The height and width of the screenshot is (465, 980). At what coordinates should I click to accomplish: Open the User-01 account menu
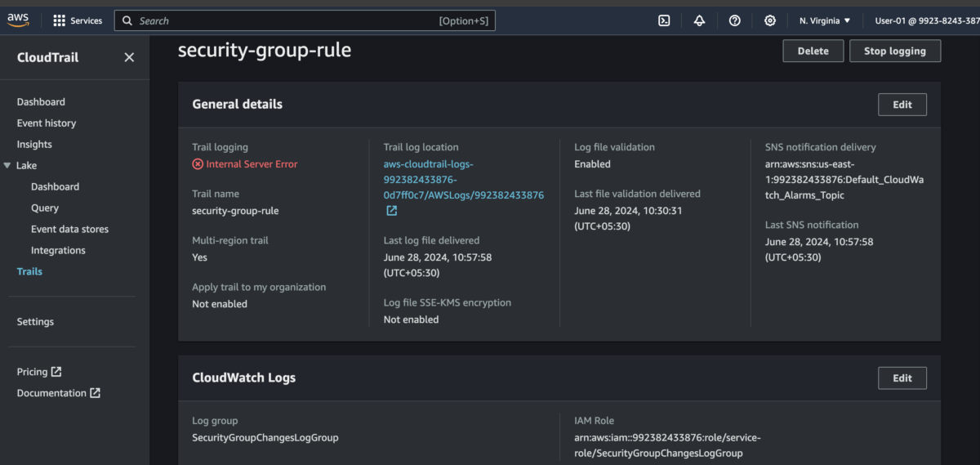[x=927, y=20]
